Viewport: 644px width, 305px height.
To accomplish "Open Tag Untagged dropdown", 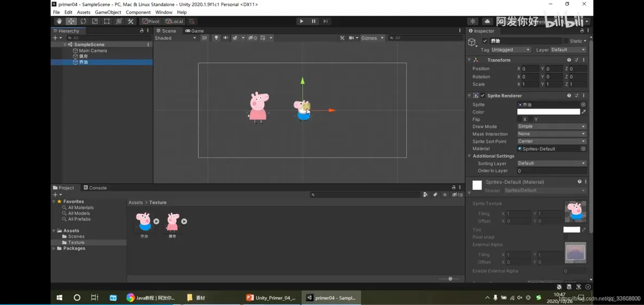I will [511, 49].
